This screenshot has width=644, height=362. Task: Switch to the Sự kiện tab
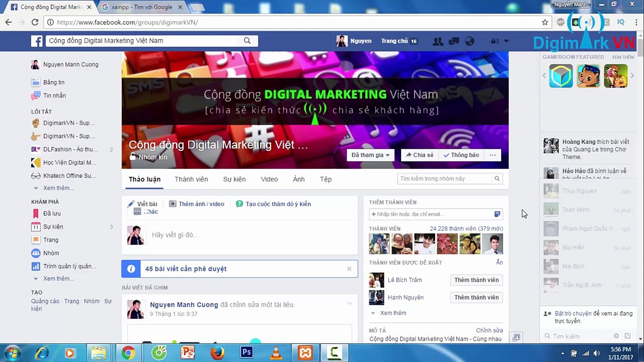[x=234, y=179]
